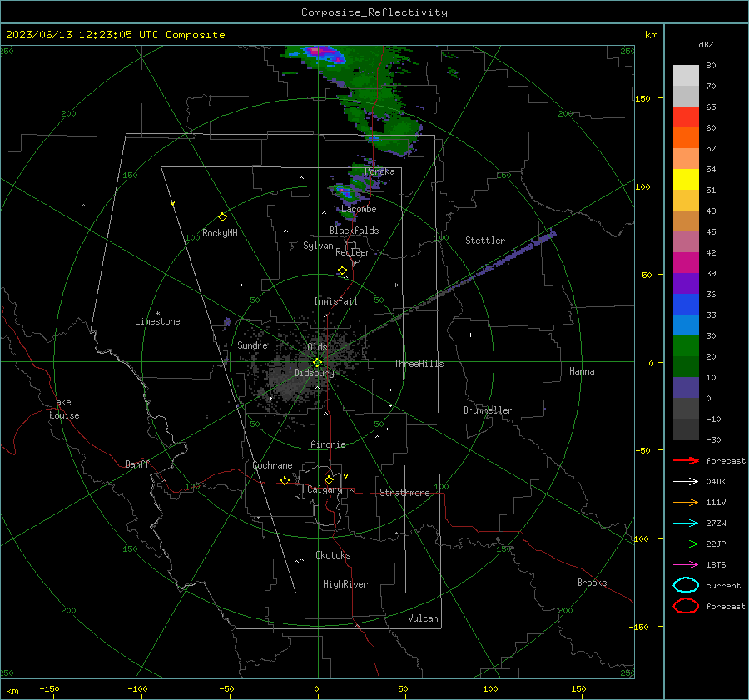The image size is (749, 700).
Task: Click the Composite_Reflectivity title
Action: (374, 12)
